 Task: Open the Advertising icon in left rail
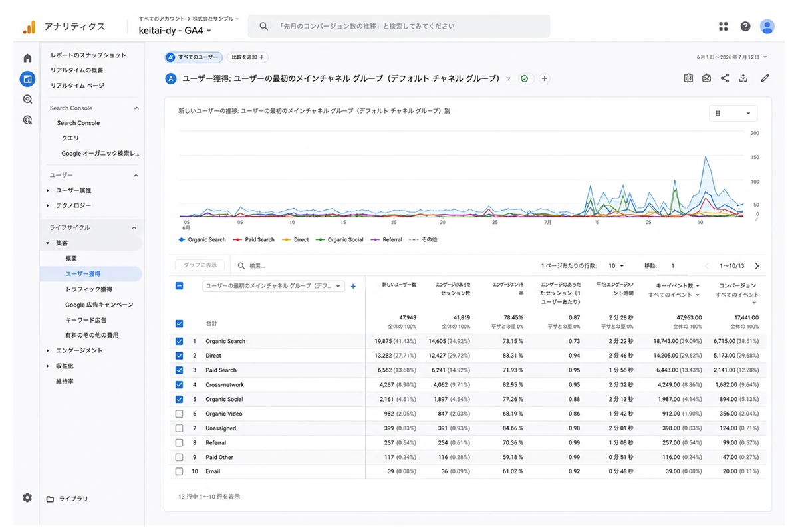click(27, 120)
